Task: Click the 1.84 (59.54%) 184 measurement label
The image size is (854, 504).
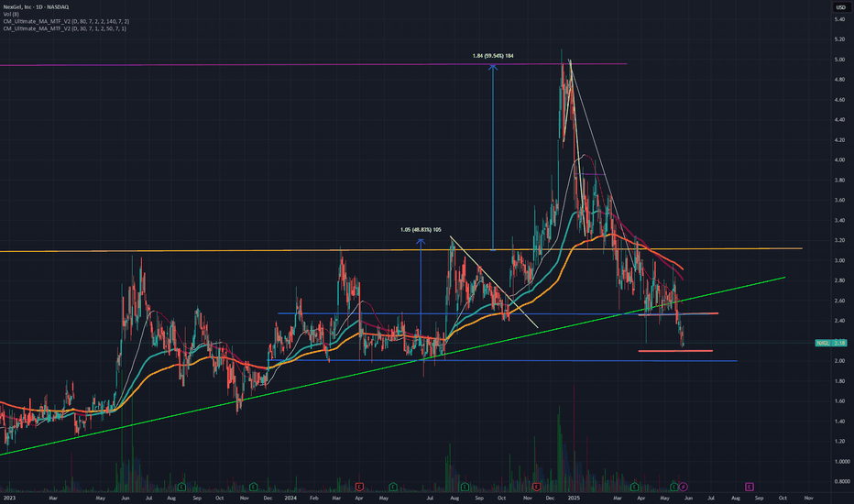Action: [x=492, y=56]
